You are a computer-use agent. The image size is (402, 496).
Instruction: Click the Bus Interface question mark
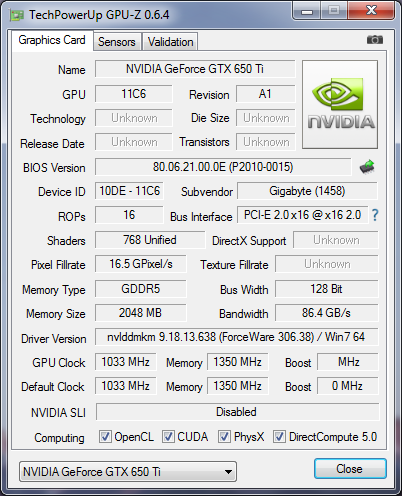(x=375, y=215)
